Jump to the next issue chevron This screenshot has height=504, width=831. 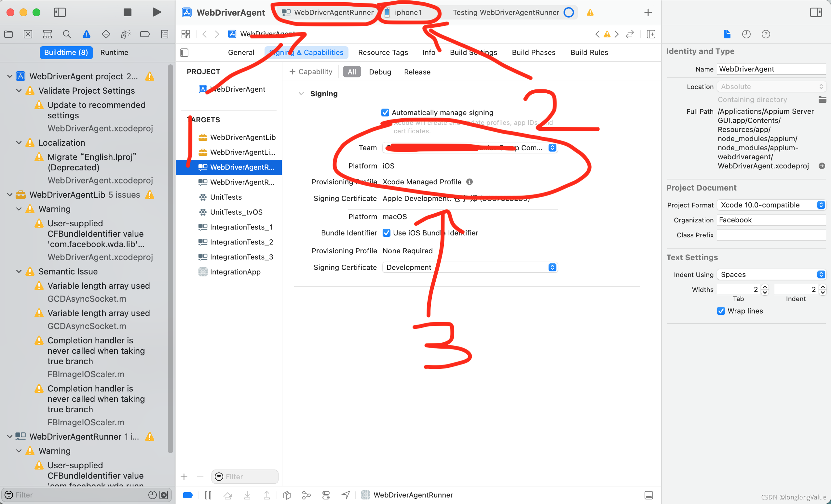coord(617,34)
